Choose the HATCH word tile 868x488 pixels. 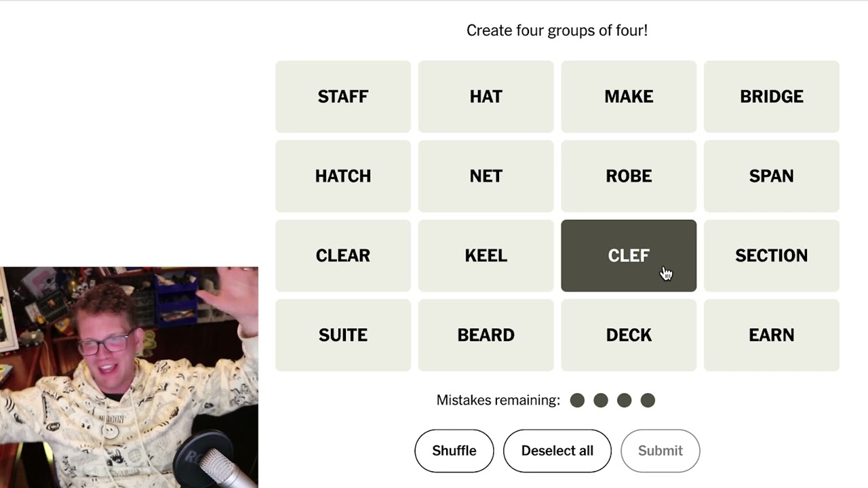[x=343, y=176]
